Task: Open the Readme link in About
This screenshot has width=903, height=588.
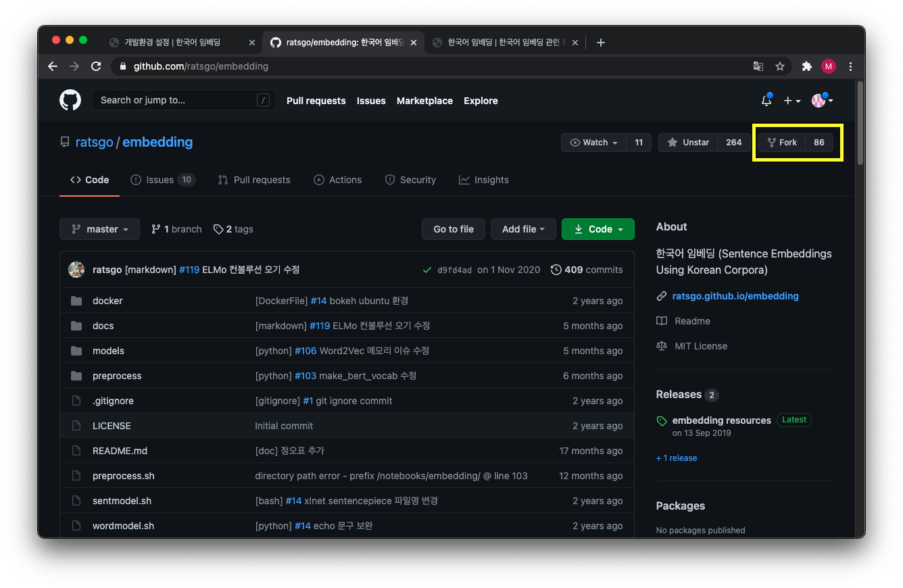Action: pos(692,321)
